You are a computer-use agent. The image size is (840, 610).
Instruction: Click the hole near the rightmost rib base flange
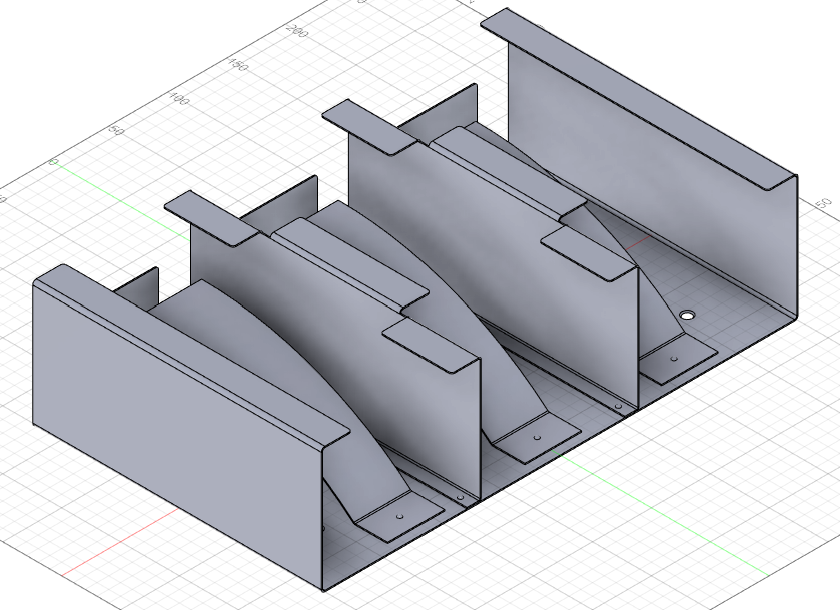(674, 356)
